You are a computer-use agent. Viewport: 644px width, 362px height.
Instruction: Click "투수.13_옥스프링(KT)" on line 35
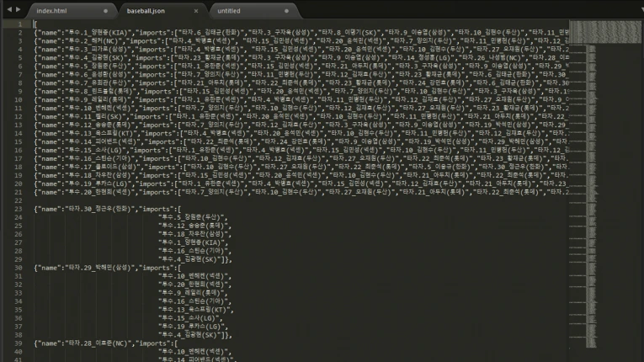click(x=195, y=310)
